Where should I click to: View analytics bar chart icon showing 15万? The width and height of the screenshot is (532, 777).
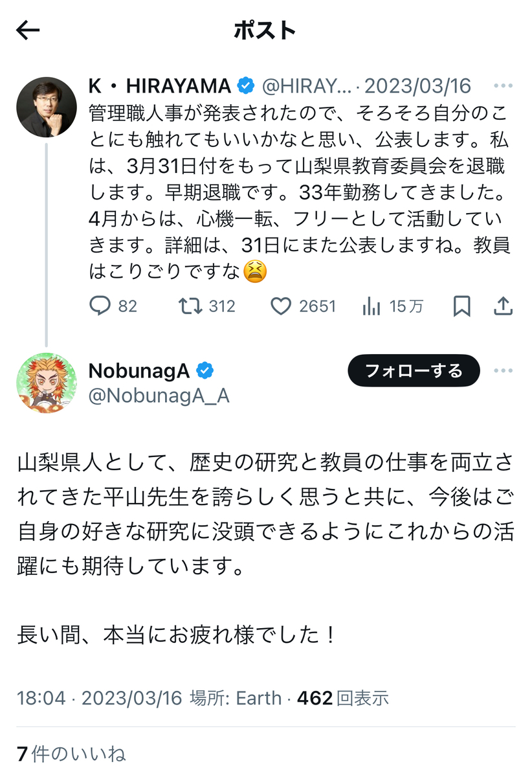(372, 306)
